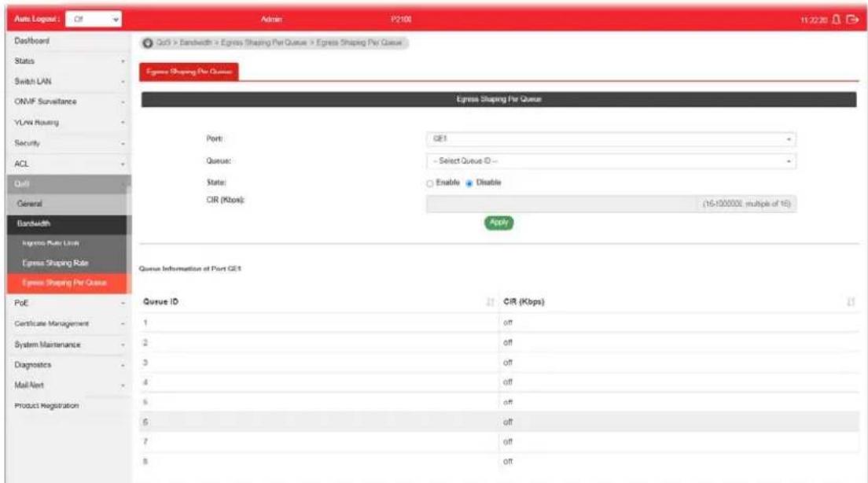Viewport: 868px width, 483px height.
Task: Click the Queue ID 4 row
Action: pyautogui.click(x=499, y=382)
